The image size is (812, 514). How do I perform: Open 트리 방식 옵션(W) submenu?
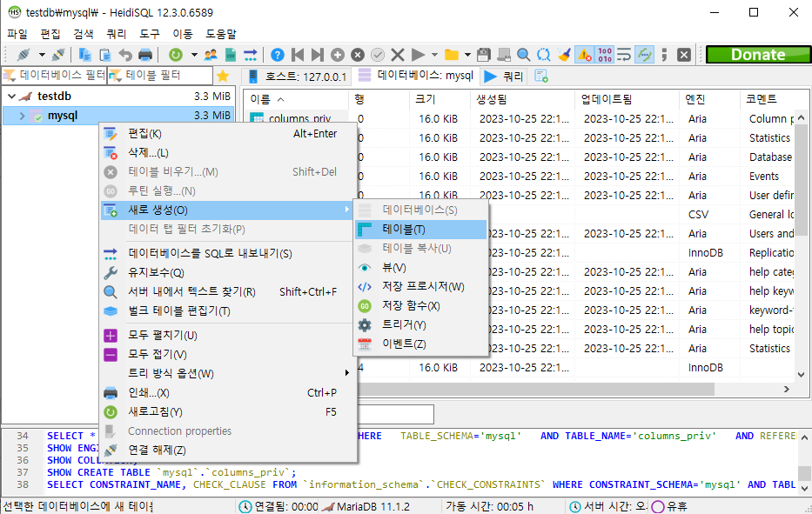[x=228, y=374]
